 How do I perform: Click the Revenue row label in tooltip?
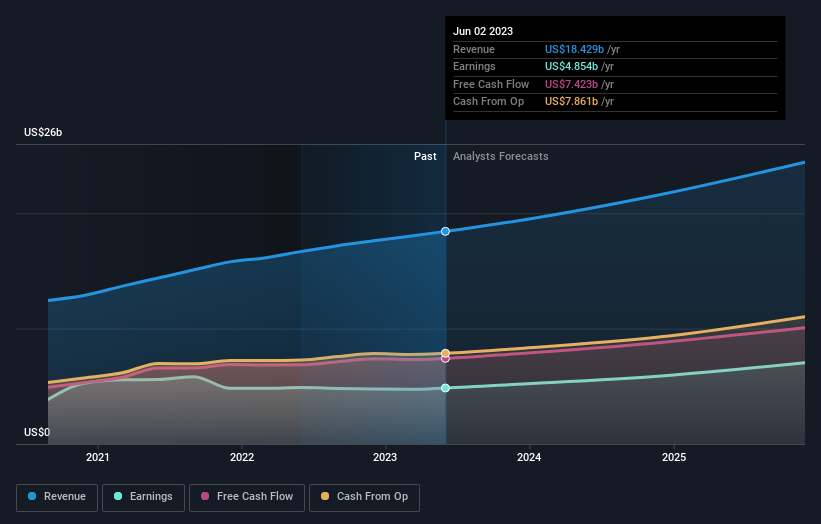[474, 49]
